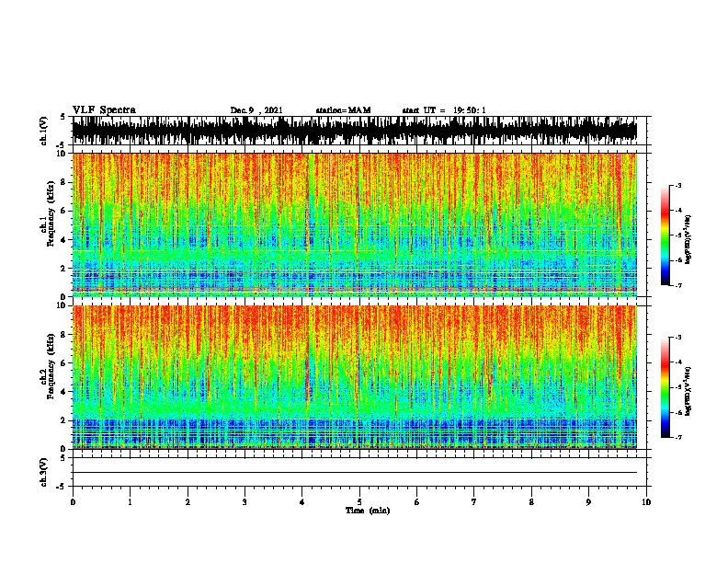Click the flat ch.3 voltage trace
Viewport: 728px width, 563px height.
coord(355,473)
